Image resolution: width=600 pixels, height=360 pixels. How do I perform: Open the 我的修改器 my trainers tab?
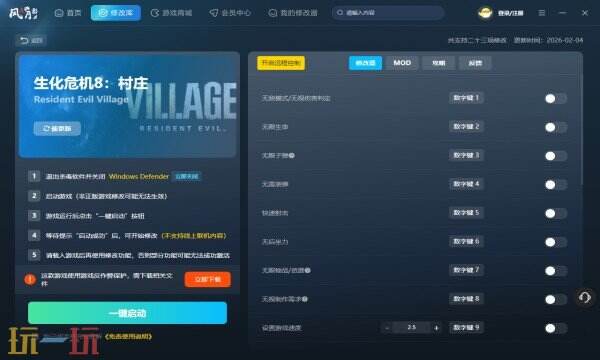(x=293, y=13)
